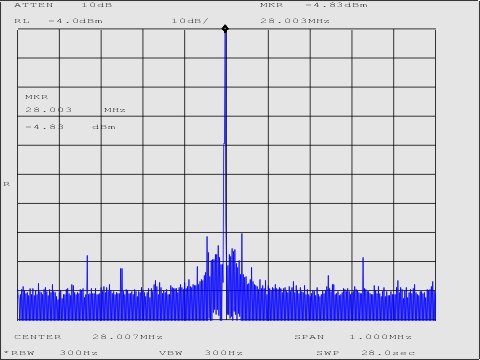Click the right spur peak near ninth gridline
480x360 pixels.
point(363,258)
